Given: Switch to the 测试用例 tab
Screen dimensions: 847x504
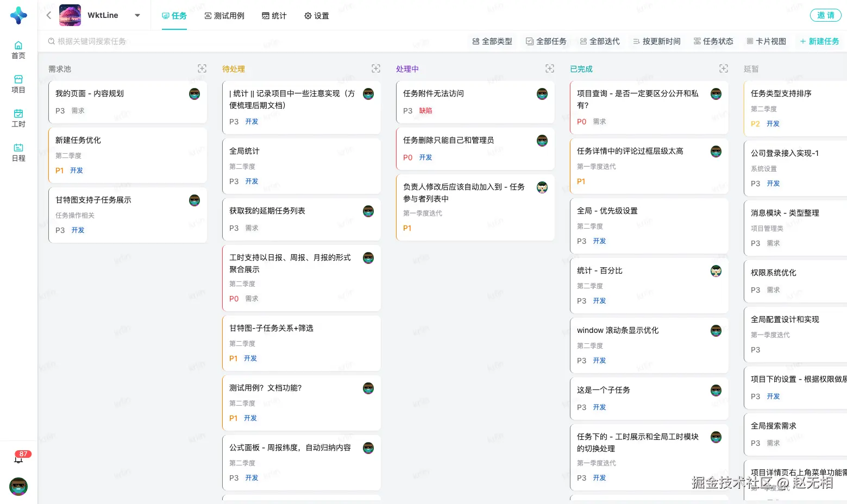Looking at the screenshot, I should [224, 16].
